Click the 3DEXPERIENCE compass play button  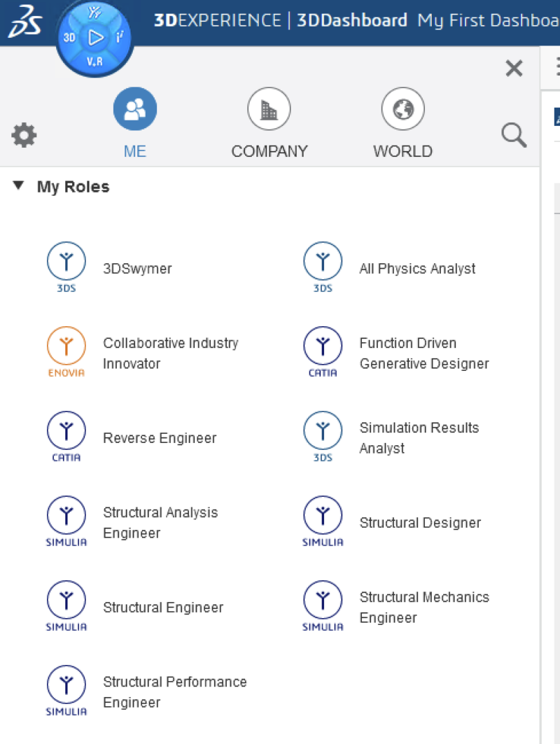[94, 36]
